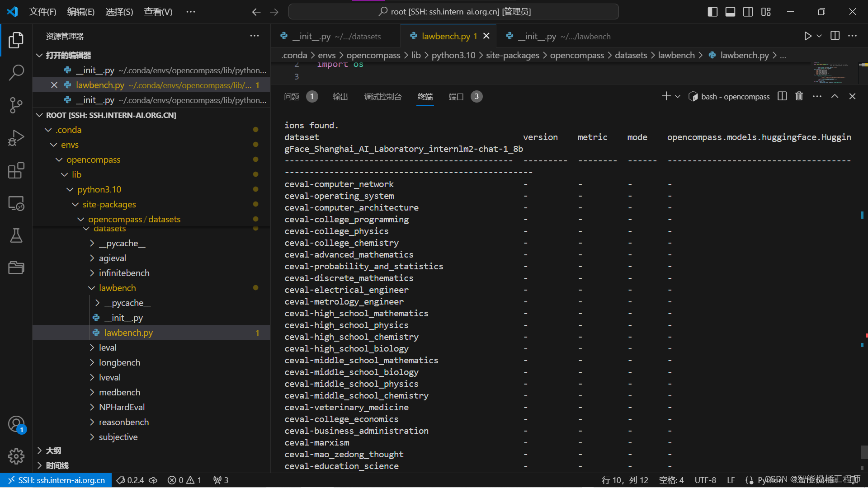Click the 空格: 4 indentation item
Screen dimensions: 868x488
pos(671,480)
